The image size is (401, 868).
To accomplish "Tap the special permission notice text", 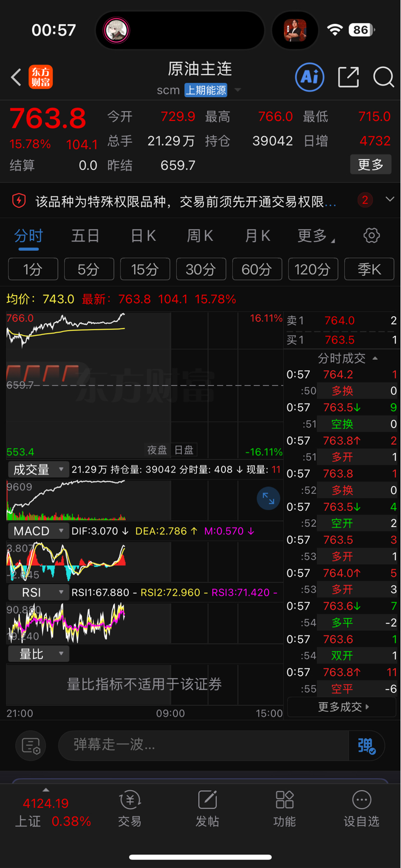I will [186, 201].
